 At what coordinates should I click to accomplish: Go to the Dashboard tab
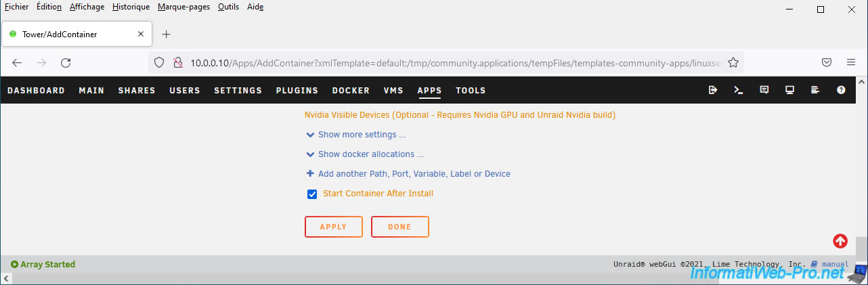pyautogui.click(x=36, y=91)
